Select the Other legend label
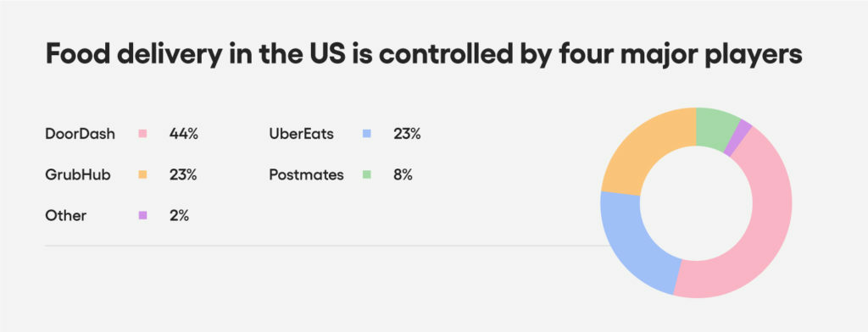 pos(66,216)
